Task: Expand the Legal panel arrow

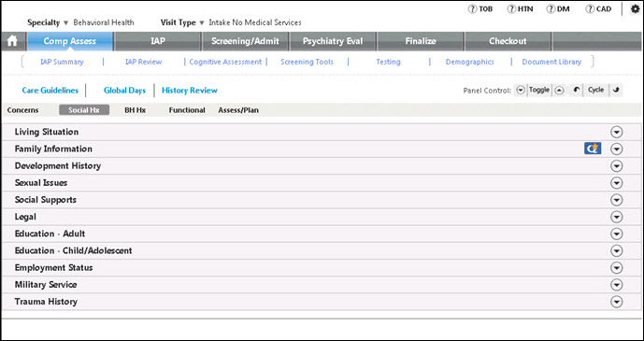Action: (617, 217)
